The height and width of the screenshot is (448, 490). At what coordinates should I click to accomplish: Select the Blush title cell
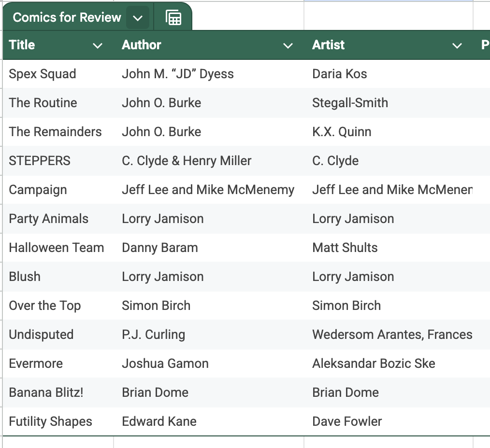(x=58, y=277)
